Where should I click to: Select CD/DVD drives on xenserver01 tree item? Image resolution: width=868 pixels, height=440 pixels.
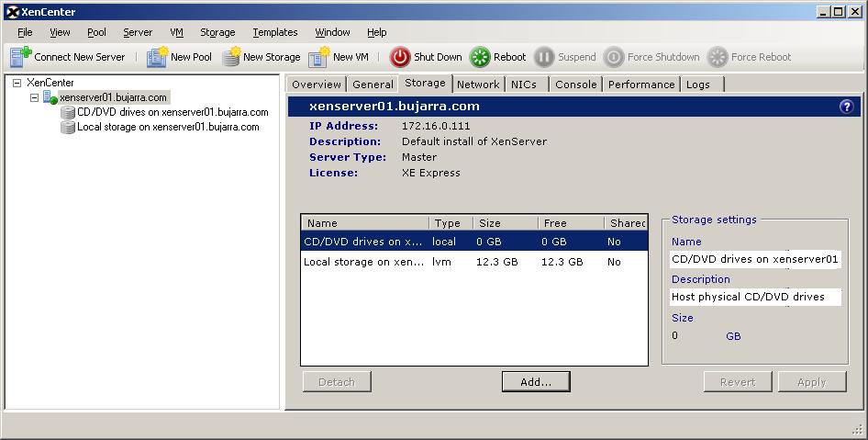pos(172,112)
